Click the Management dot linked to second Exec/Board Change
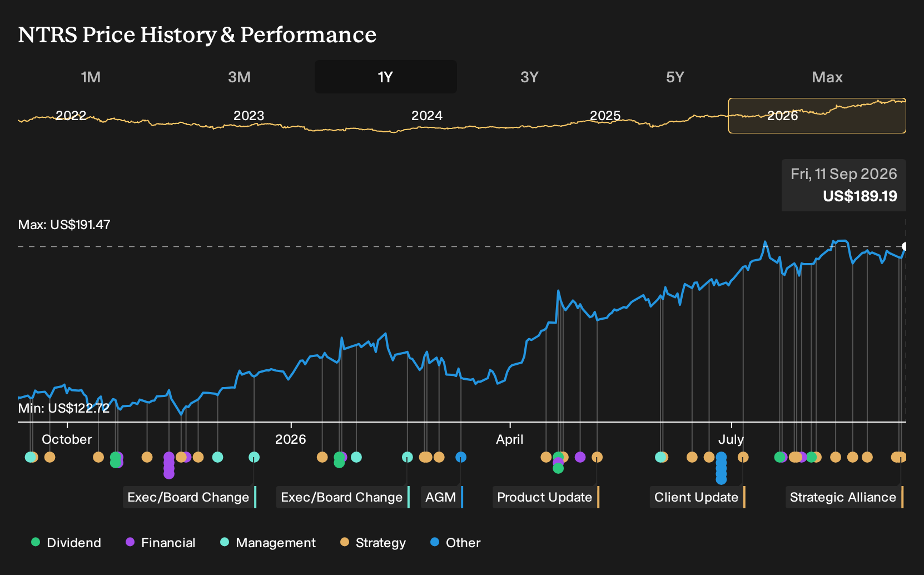The width and height of the screenshot is (924, 575). coord(408,457)
